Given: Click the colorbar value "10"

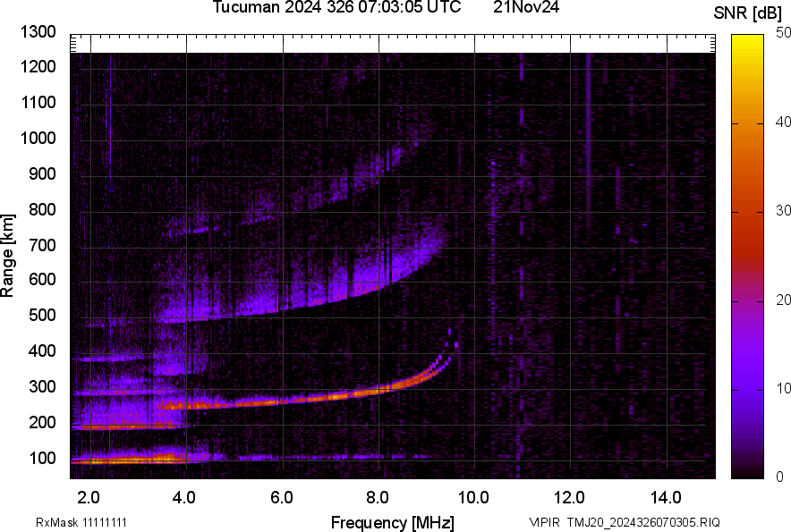Looking at the screenshot, I should [784, 389].
